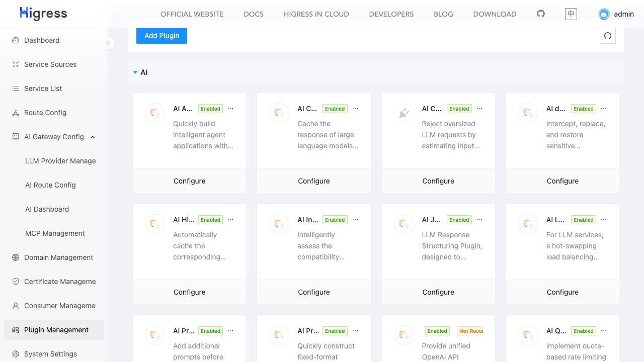Viewport: 644px width, 362px height.
Task: Click the orange 'Not Reco' tag
Action: 470,331
